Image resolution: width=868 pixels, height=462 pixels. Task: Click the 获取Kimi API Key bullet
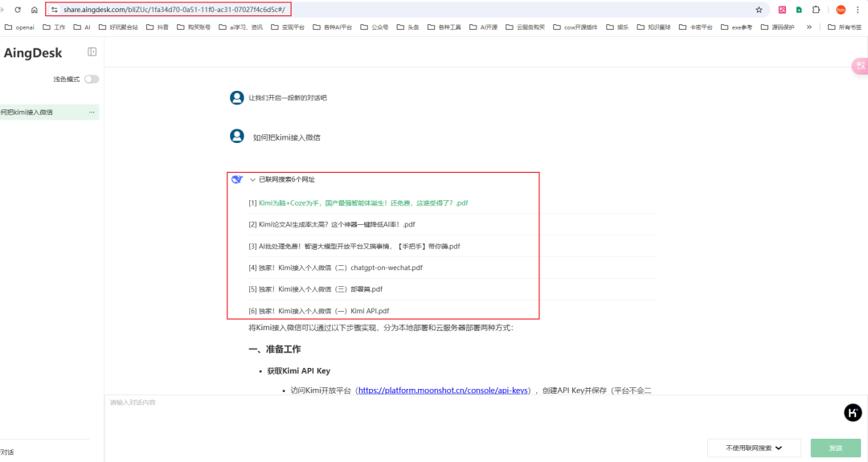(298, 370)
